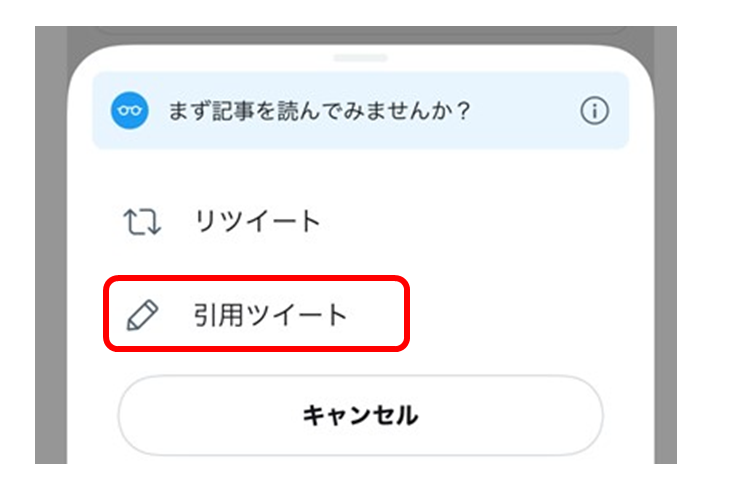This screenshot has width=742, height=493.
Task: Choose 引用ツイート menu option
Action: pos(270,316)
